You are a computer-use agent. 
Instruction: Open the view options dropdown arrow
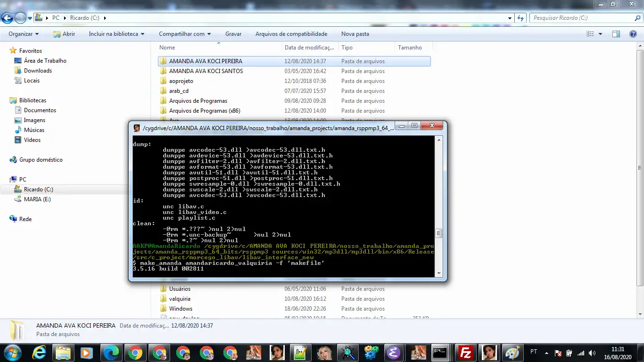tap(600, 34)
